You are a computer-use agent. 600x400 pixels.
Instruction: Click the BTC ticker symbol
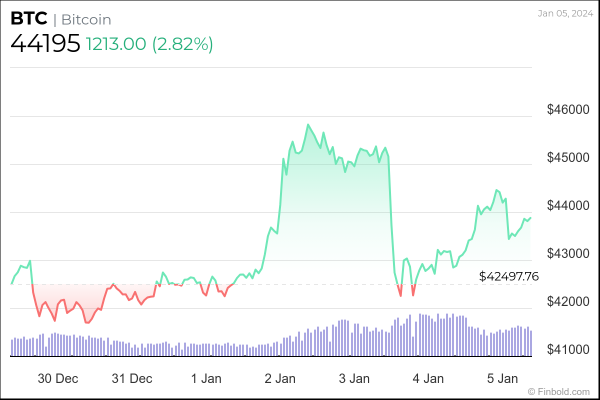(x=29, y=19)
